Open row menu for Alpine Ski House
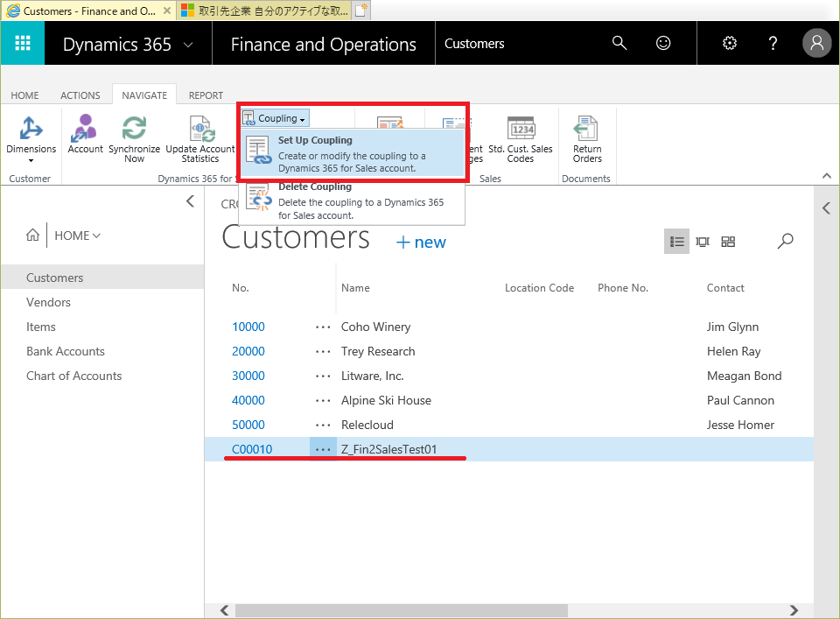The image size is (840, 619). tap(323, 400)
